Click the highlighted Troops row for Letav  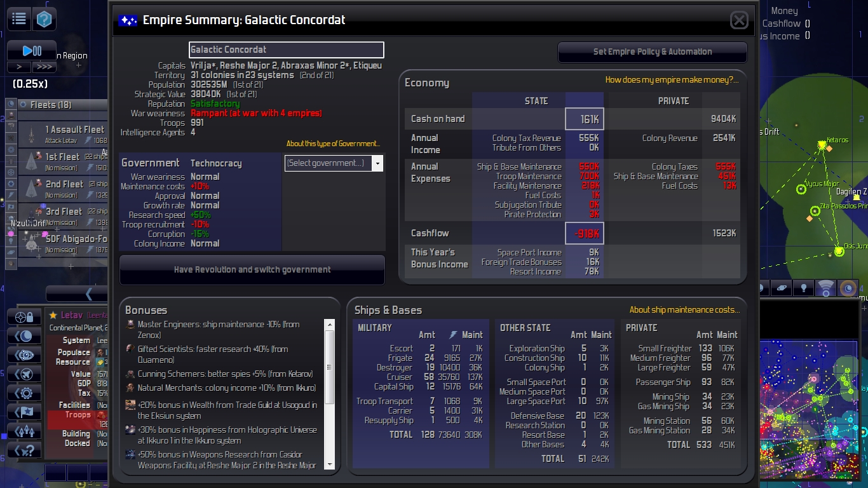pyautogui.click(x=77, y=419)
